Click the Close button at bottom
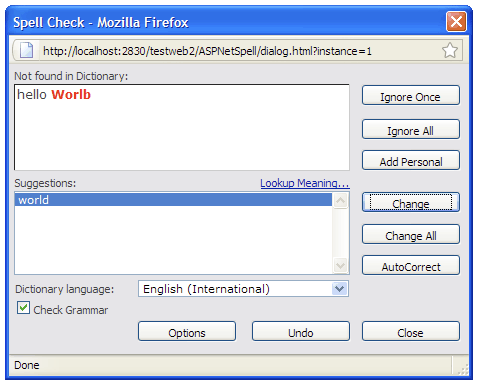This screenshot has height=385, width=480. pos(411,331)
